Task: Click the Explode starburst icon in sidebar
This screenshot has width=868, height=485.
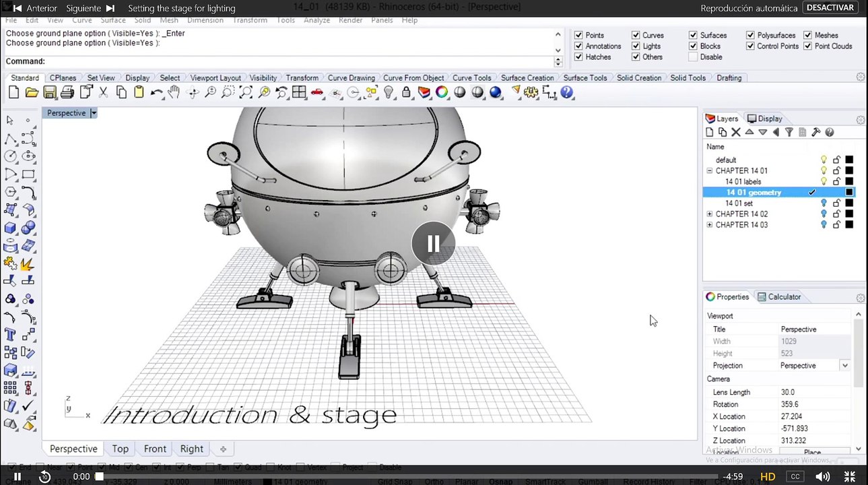Action: coord(28,263)
